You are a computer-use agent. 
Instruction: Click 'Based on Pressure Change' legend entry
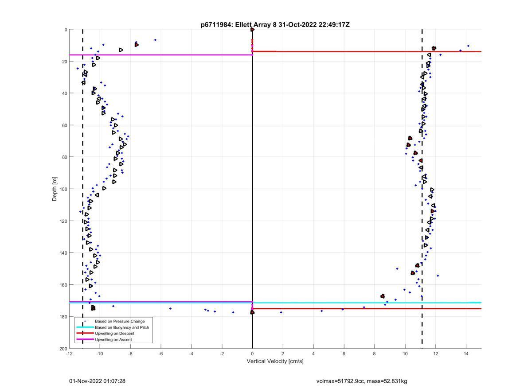click(120, 321)
